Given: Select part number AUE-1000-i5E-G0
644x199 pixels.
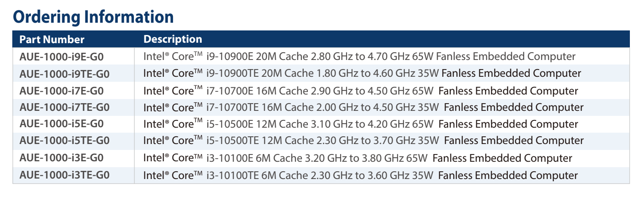Looking at the screenshot, I should pos(61,124).
